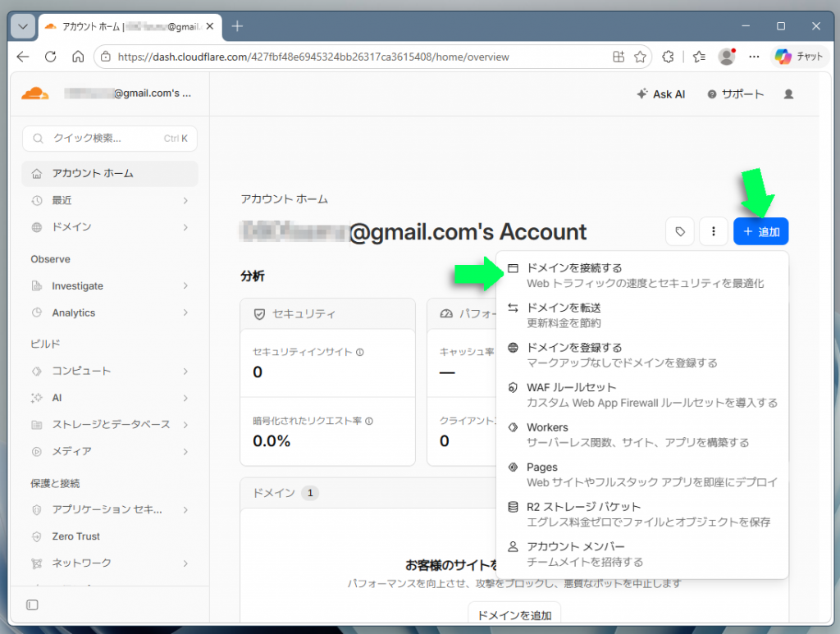The height and width of the screenshot is (634, 840).
Task: Focus the クイック検索 search field
Action: [110, 139]
